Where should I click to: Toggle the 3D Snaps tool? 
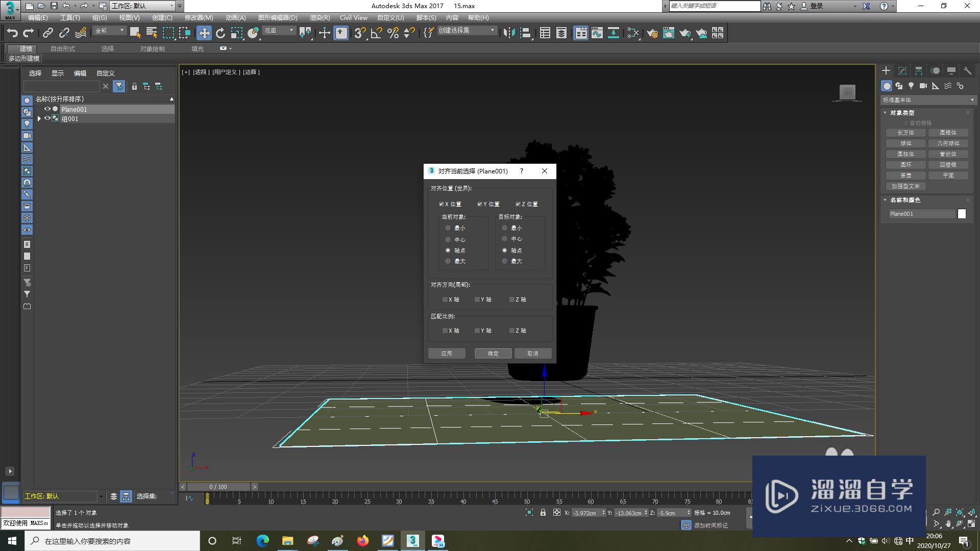point(360,33)
